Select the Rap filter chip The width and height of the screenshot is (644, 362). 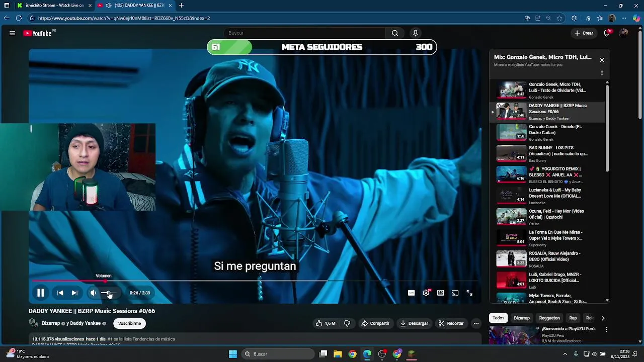(573, 318)
